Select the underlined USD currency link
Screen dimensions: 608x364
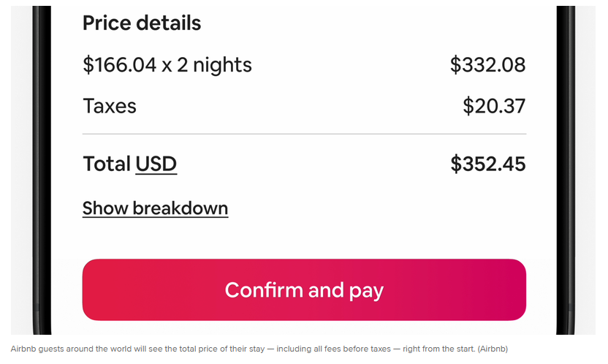pyautogui.click(x=156, y=163)
